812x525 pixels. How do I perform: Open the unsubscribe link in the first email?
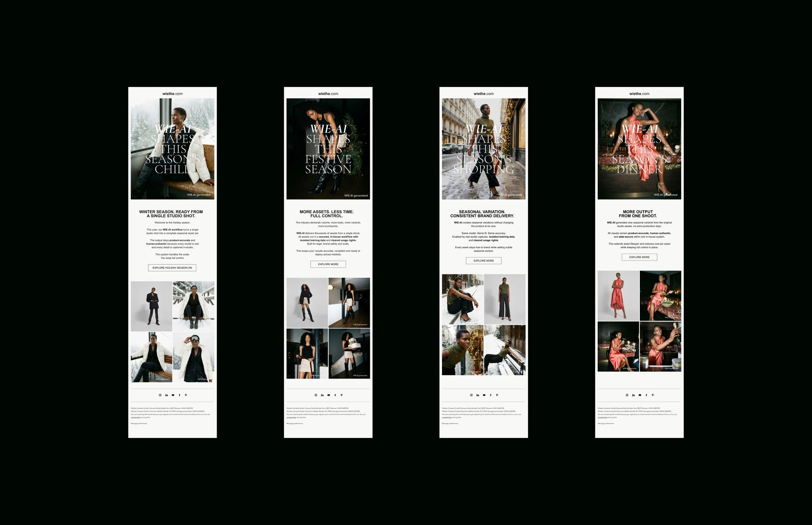tap(135, 417)
